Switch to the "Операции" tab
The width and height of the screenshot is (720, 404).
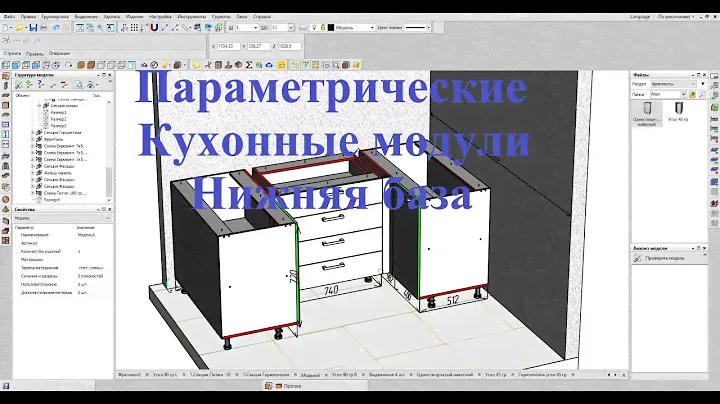click(60, 53)
